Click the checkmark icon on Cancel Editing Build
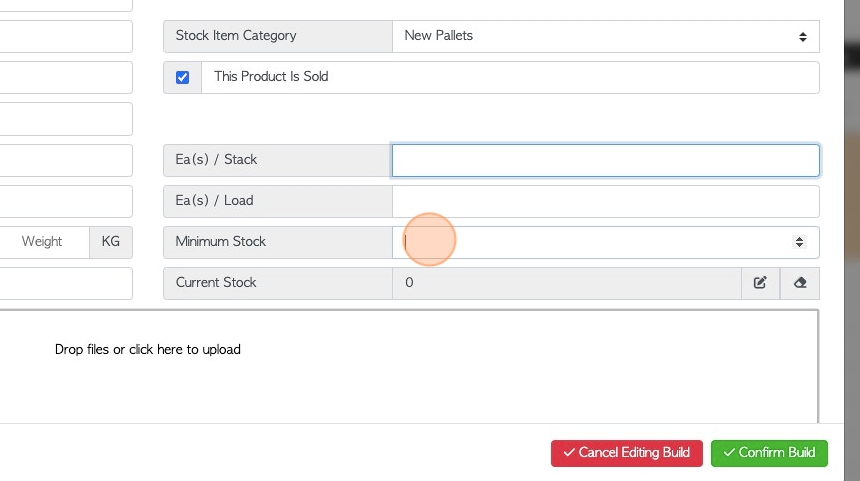 tap(569, 452)
